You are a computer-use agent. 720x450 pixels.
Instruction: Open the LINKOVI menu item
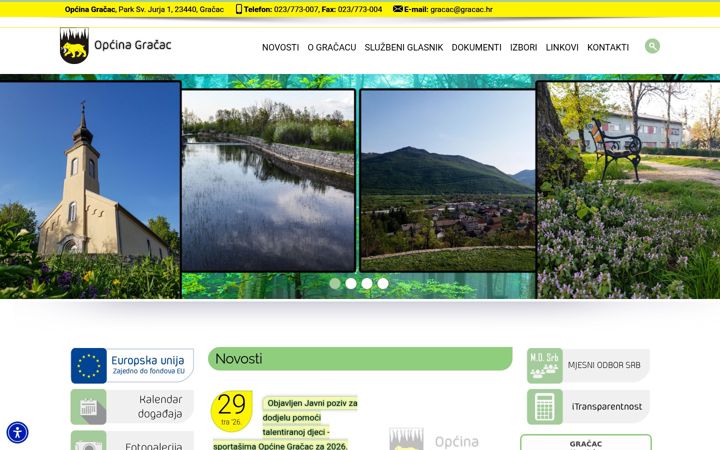click(562, 47)
